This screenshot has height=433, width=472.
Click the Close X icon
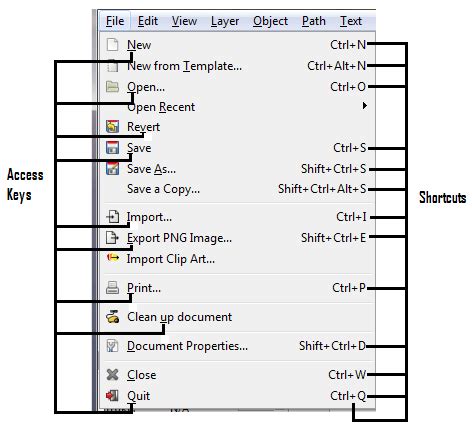[112, 375]
